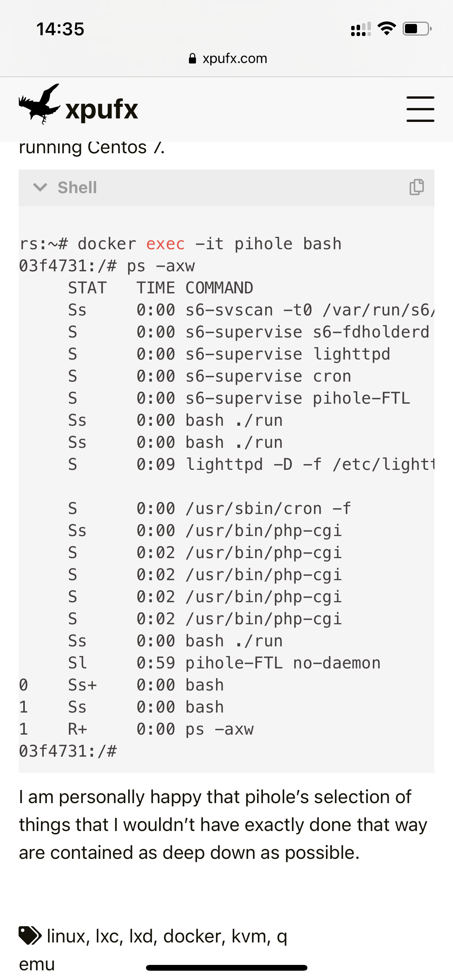Tap the Wi-Fi icon in the status bar

[x=387, y=27]
